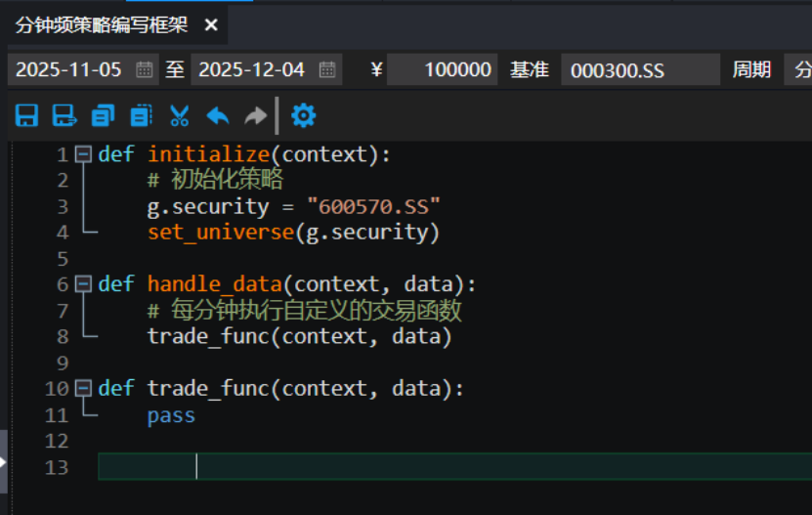Click the Save icon in the toolbar
The height and width of the screenshot is (515, 812).
(x=26, y=116)
